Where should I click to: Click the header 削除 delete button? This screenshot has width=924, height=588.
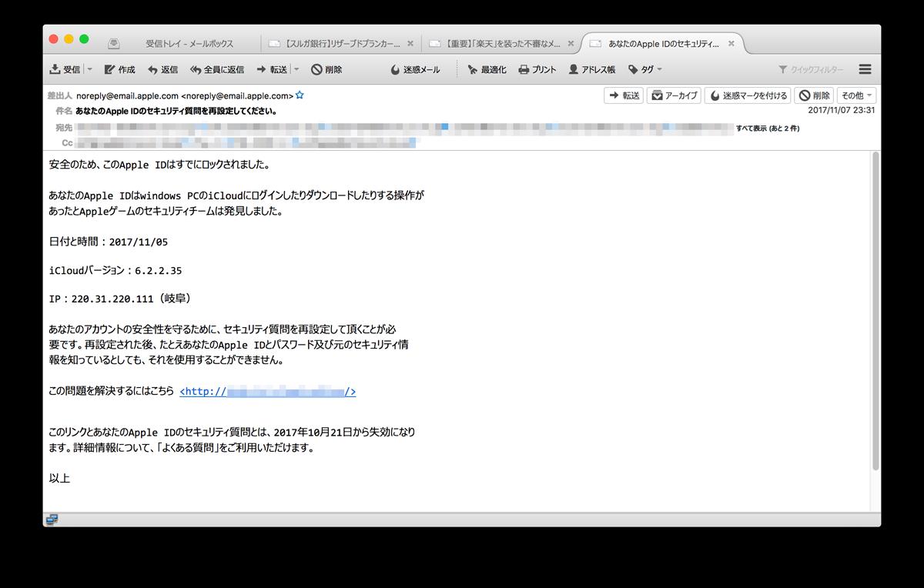[x=815, y=95]
